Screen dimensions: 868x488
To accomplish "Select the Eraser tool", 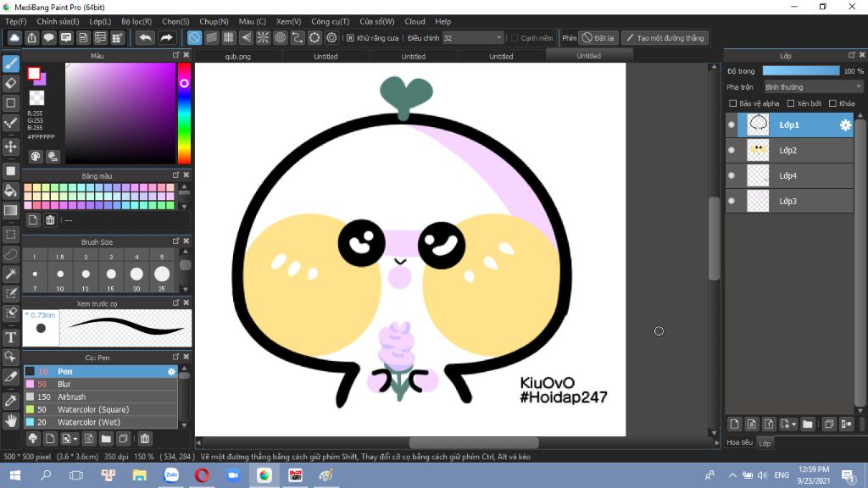I will (x=10, y=83).
